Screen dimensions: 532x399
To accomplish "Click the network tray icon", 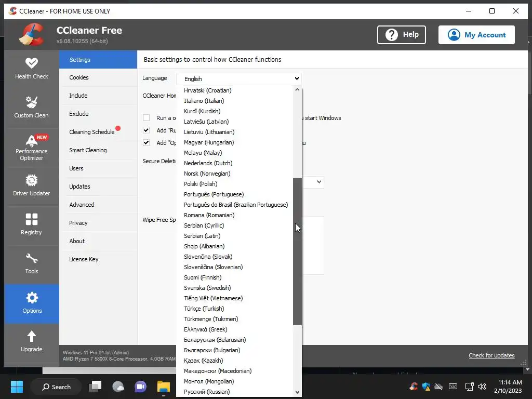I will tap(470, 387).
